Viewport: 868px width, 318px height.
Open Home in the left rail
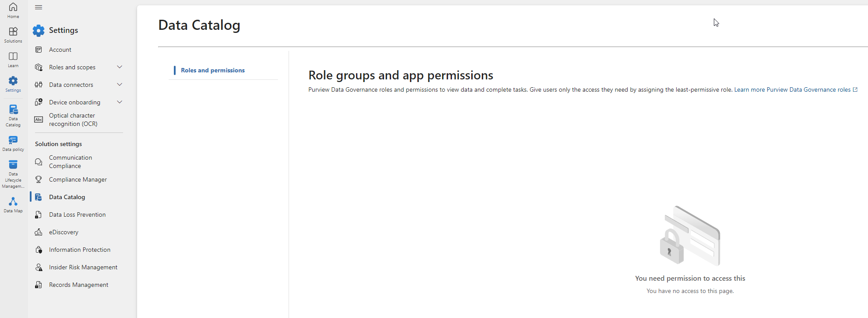[13, 11]
